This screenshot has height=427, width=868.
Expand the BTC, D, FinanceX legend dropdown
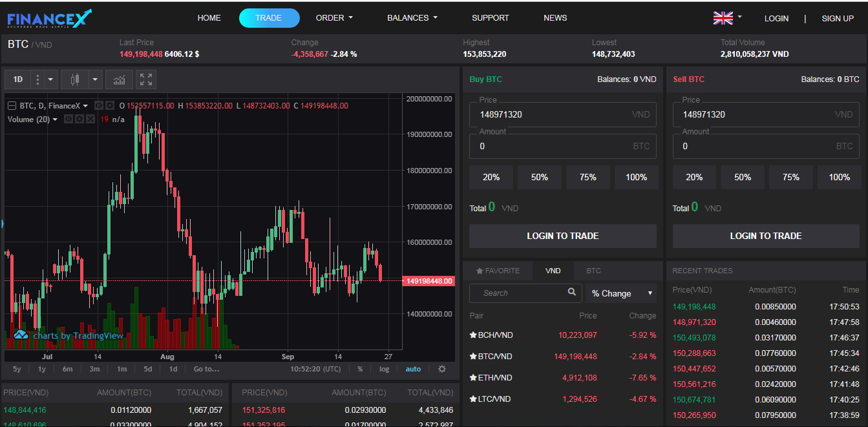85,106
